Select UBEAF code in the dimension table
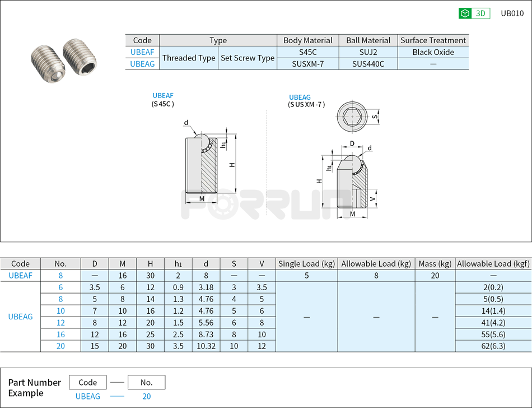 (20, 276)
